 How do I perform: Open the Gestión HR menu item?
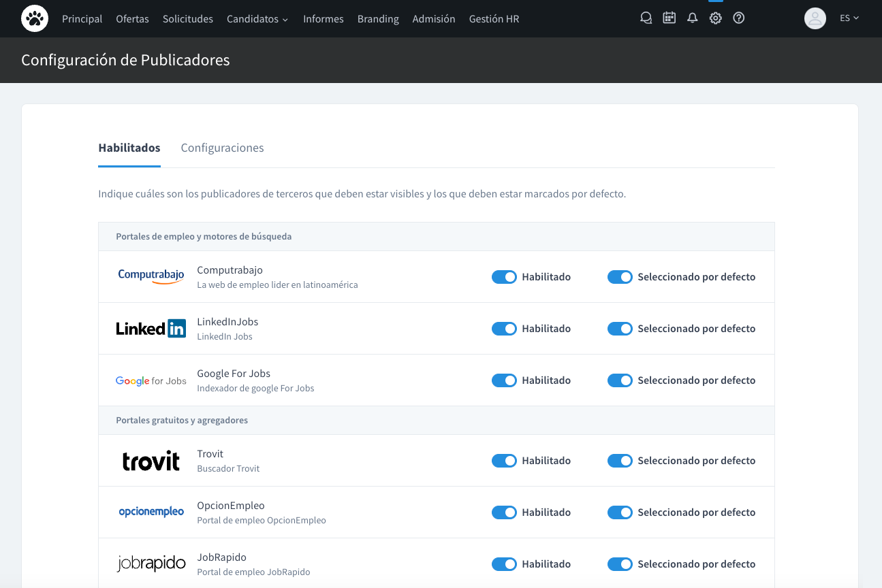(x=494, y=19)
